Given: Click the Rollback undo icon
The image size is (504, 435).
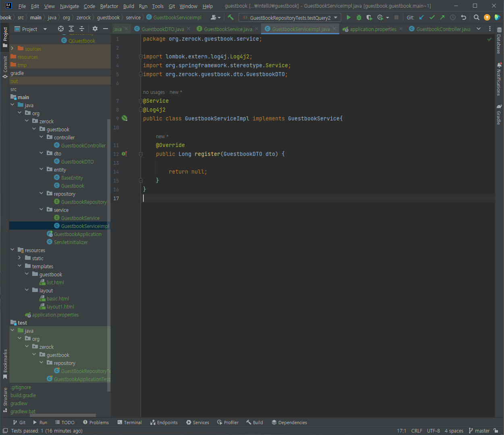Looking at the screenshot, I should [463, 17].
